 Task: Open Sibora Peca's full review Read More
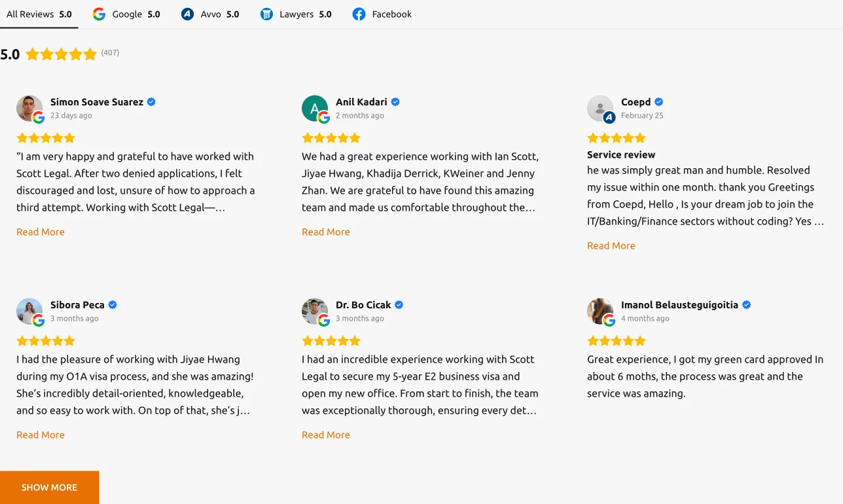click(x=41, y=435)
